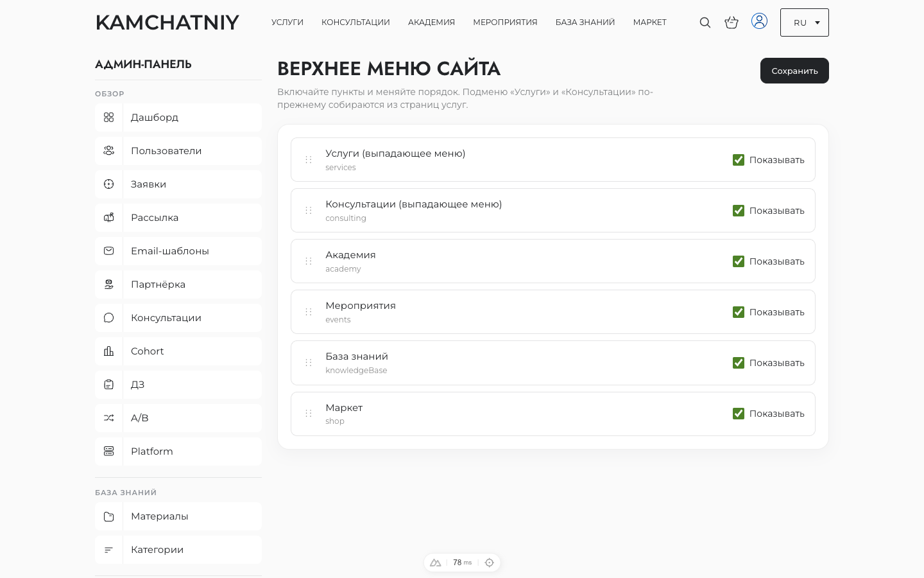
Task: Click the ДЗ clipboard icon
Action: point(109,385)
